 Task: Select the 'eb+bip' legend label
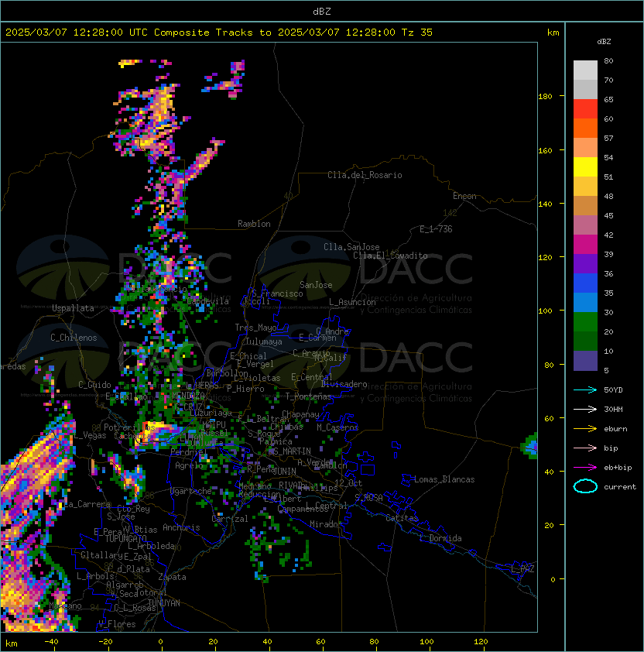618,468
